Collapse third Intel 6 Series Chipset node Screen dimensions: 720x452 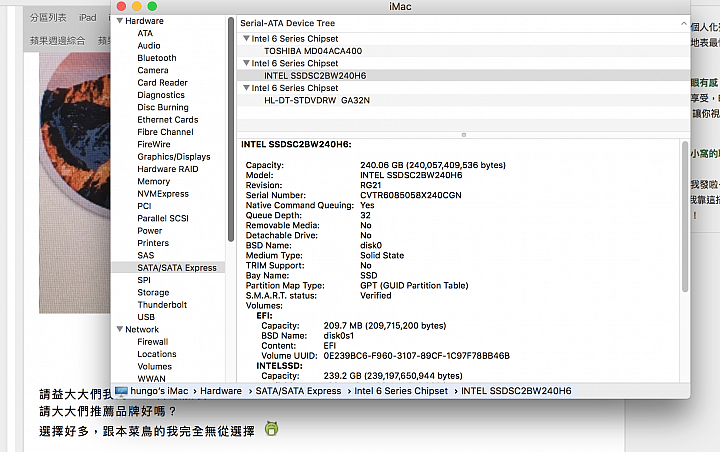[246, 88]
